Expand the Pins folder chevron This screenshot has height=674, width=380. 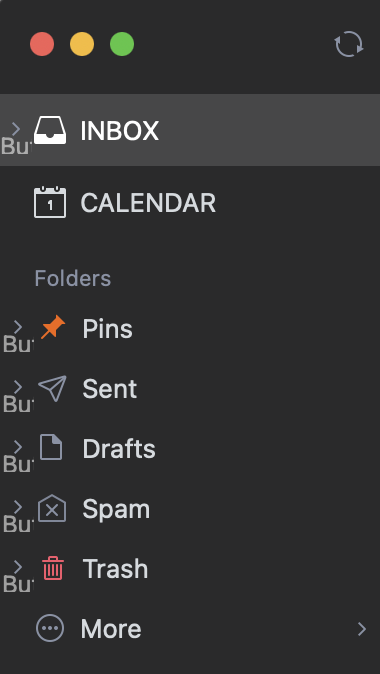click(x=18, y=327)
